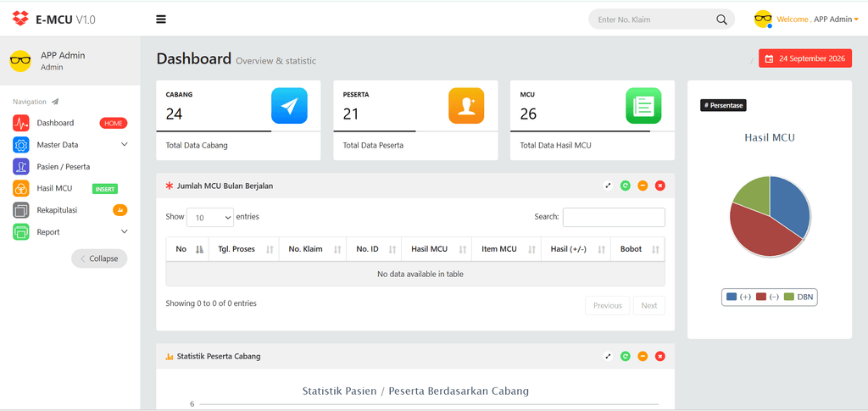
Task: Sort table by Tgl. Proses column
Action: tap(243, 249)
